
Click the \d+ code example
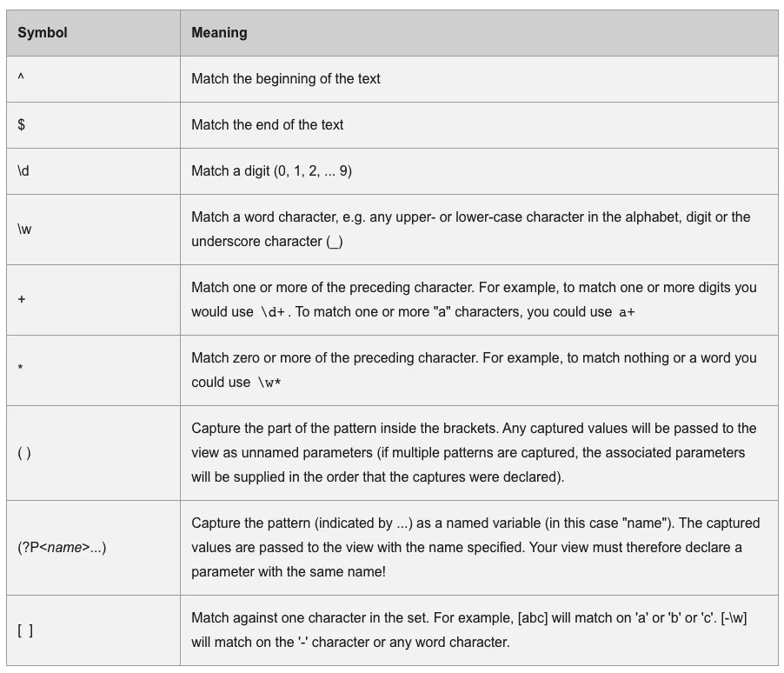tap(273, 312)
